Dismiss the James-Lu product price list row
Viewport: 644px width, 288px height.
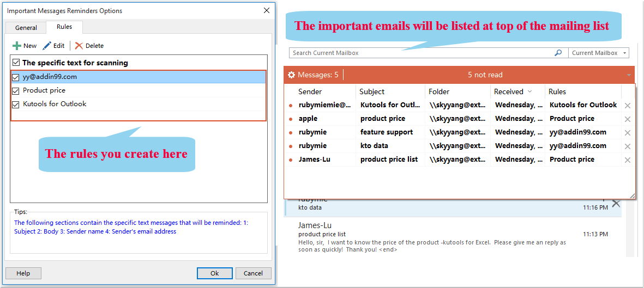(628, 160)
